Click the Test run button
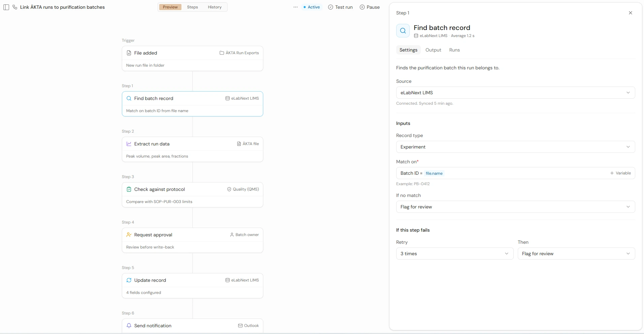Image resolution: width=644 pixels, height=334 pixels. [x=340, y=7]
